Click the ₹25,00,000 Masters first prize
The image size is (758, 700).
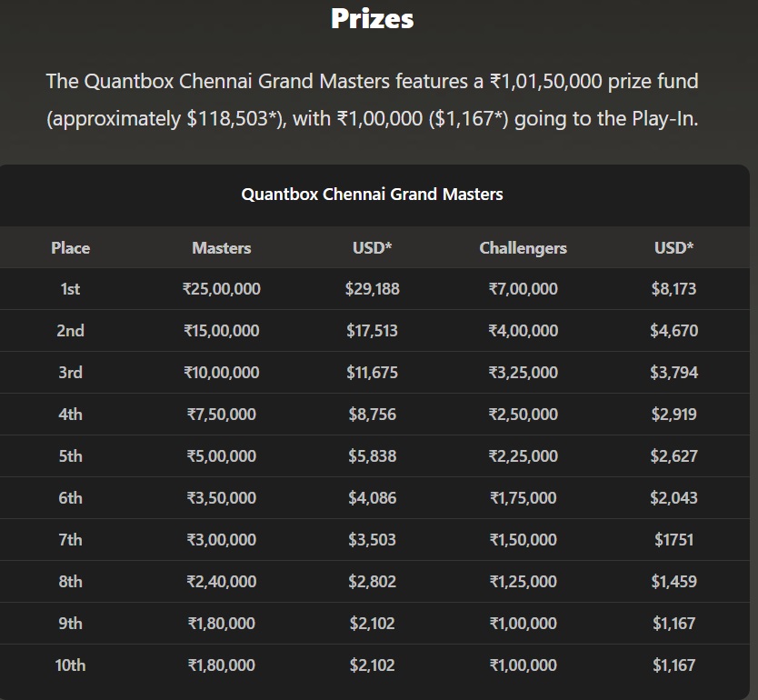pyautogui.click(x=222, y=289)
